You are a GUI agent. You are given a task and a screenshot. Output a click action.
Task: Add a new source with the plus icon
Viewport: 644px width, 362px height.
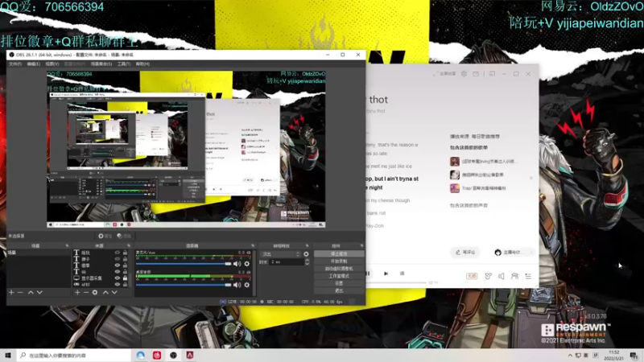(77, 292)
